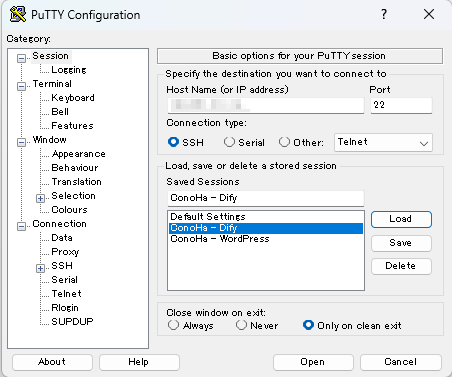452x377 pixels.
Task: Click the Saved Sessions name field
Action: [266, 198]
